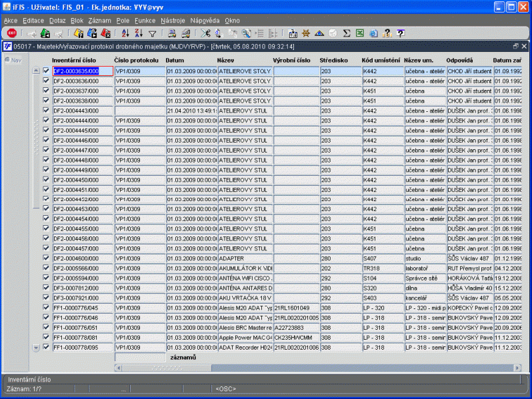532x399 pixels.
Task: Click the printer icon in toolbar
Action: point(172,33)
